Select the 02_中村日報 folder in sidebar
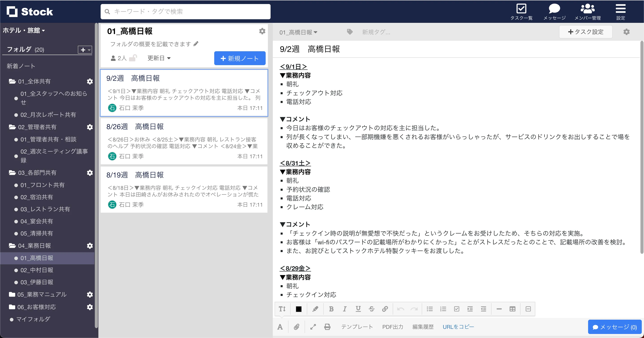This screenshot has height=338, width=644. (37, 270)
